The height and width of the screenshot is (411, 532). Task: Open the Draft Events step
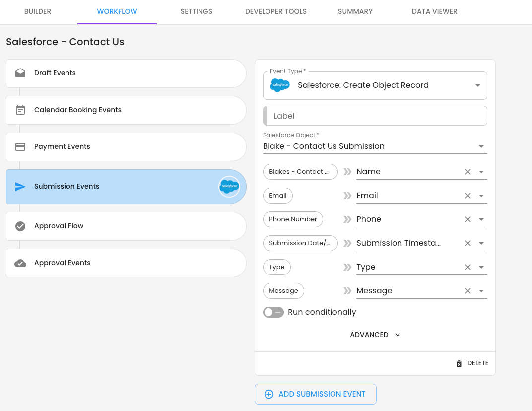pyautogui.click(x=126, y=73)
